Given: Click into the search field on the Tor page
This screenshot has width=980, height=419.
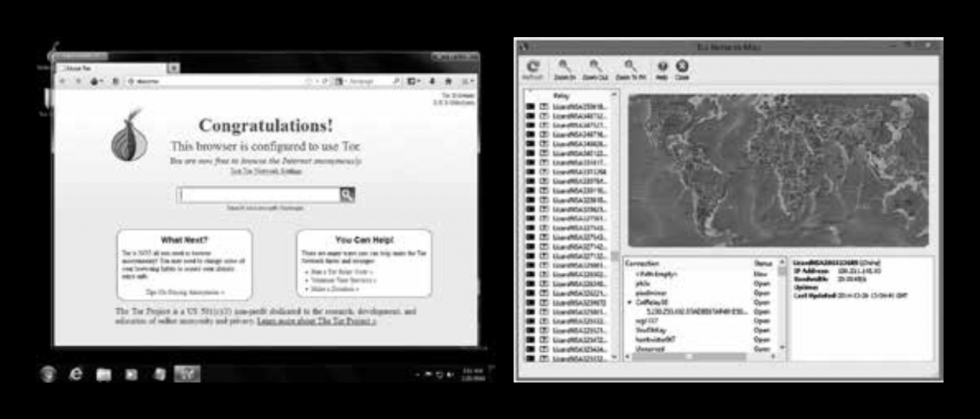Looking at the screenshot, I should point(259,195).
